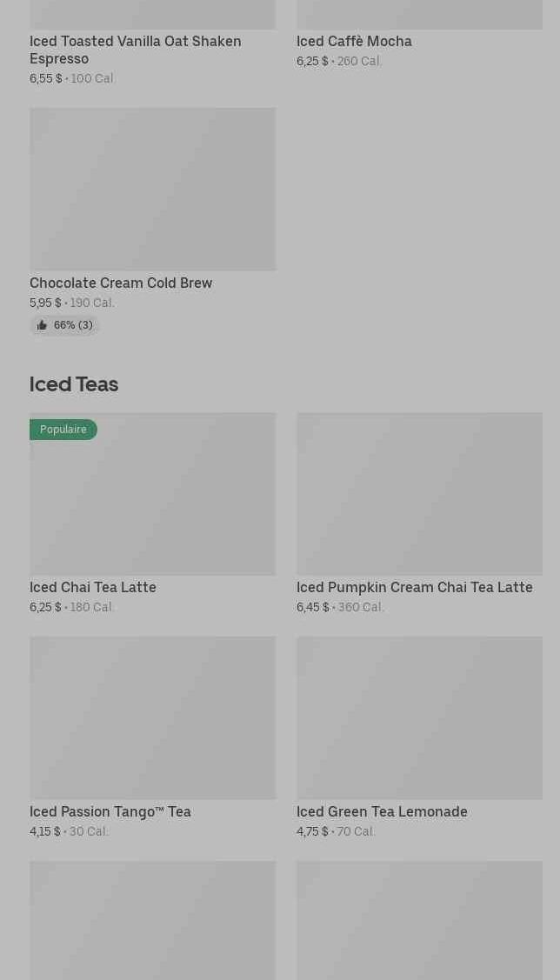Viewport: 560px width, 980px height.
Task: Click the Chocolate Cream Cold Brew name
Action: (x=121, y=283)
